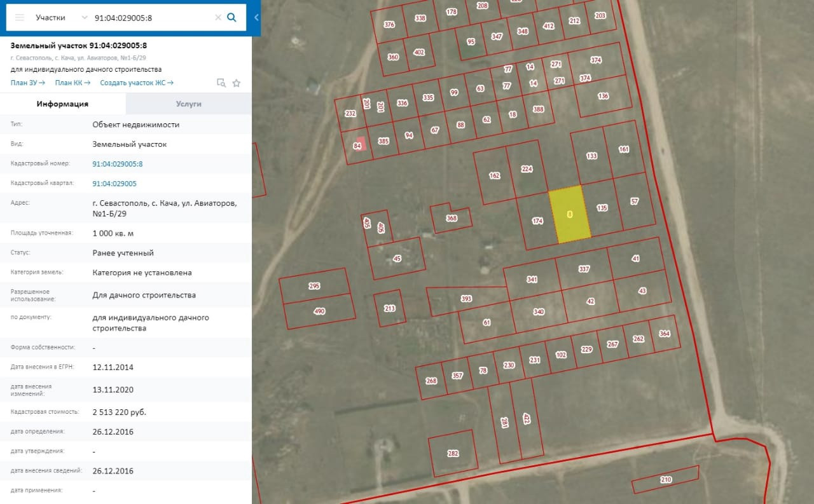Clear the search query with X icon
Image resolution: width=814 pixels, height=504 pixels.
218,18
